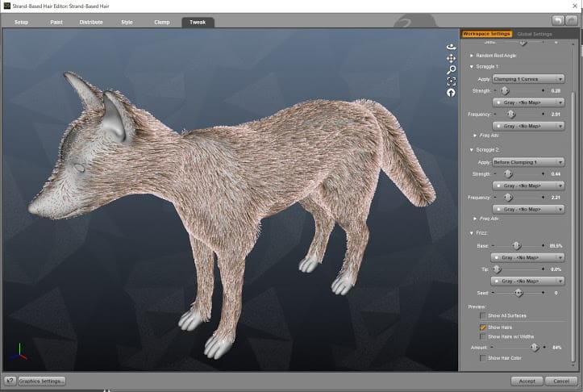The height and width of the screenshot is (392, 583).
Task: Open the Global Settings tab
Action: tap(535, 34)
